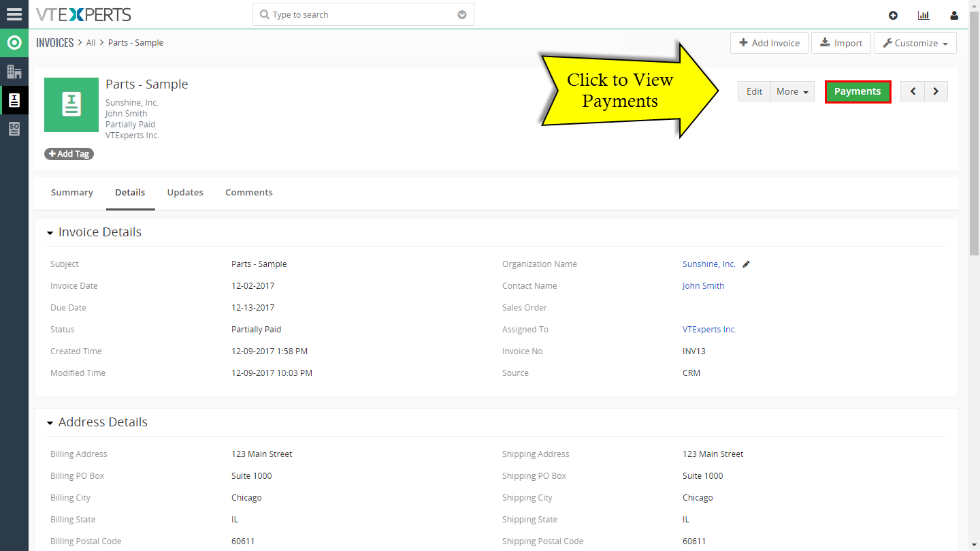The height and width of the screenshot is (551, 980).
Task: Select the Invoices sidebar icon
Action: coord(14,100)
